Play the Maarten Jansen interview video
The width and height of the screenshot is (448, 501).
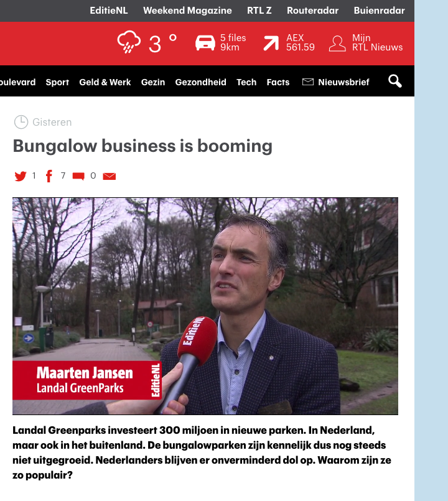[x=205, y=306]
